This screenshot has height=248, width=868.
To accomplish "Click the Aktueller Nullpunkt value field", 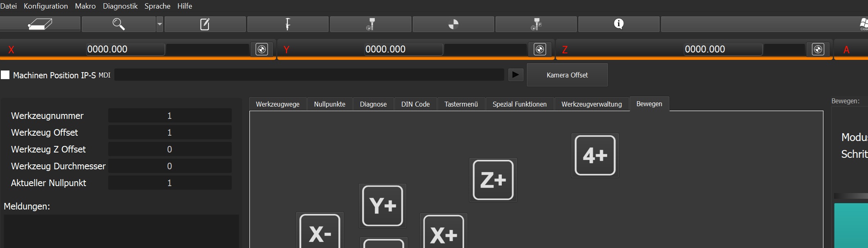I will [x=170, y=183].
